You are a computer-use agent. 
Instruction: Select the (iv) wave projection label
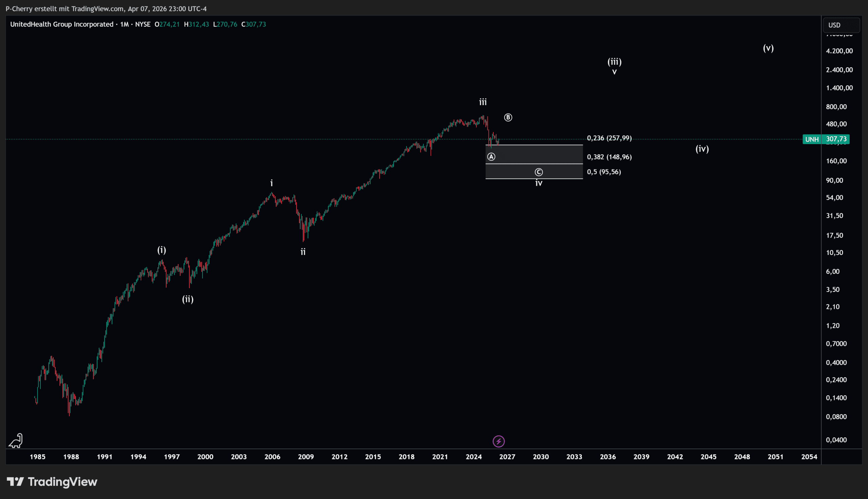tap(702, 149)
